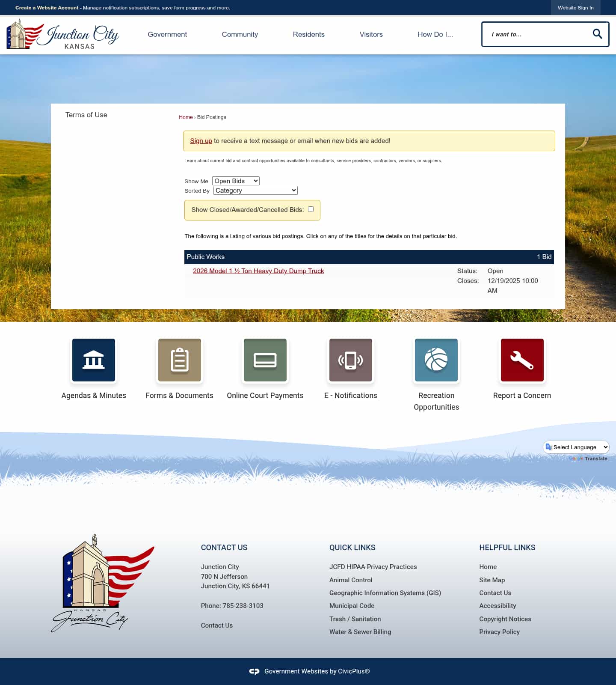Open the Accessibility link
Image resolution: width=616 pixels, height=685 pixels.
[x=498, y=606]
